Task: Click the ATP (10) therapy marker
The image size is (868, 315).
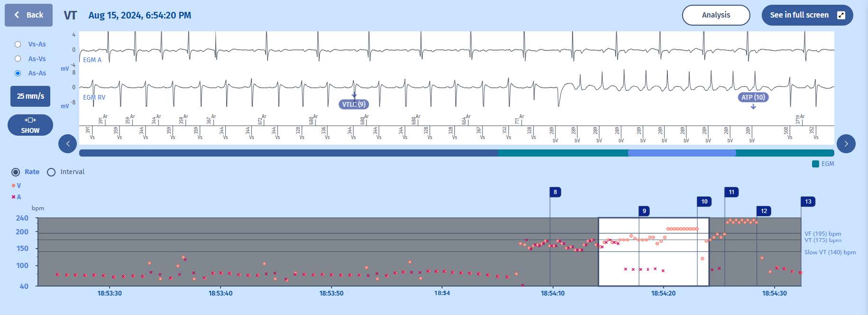Action: click(x=753, y=97)
